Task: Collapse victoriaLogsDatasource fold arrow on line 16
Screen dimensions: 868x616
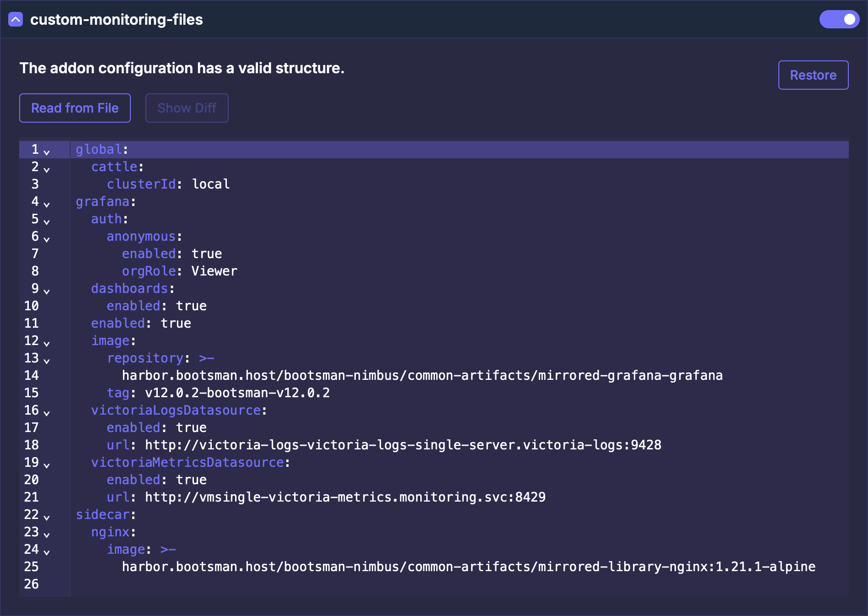Action: point(47,412)
